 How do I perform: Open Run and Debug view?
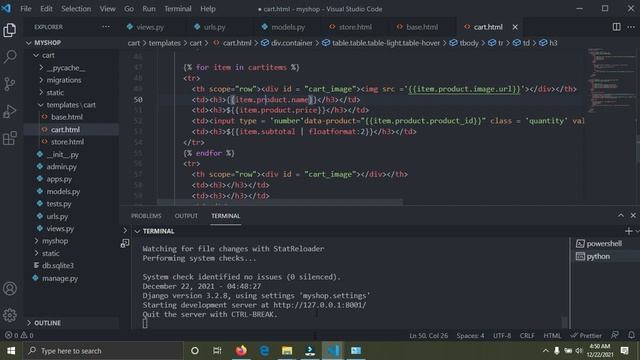(x=10, y=111)
